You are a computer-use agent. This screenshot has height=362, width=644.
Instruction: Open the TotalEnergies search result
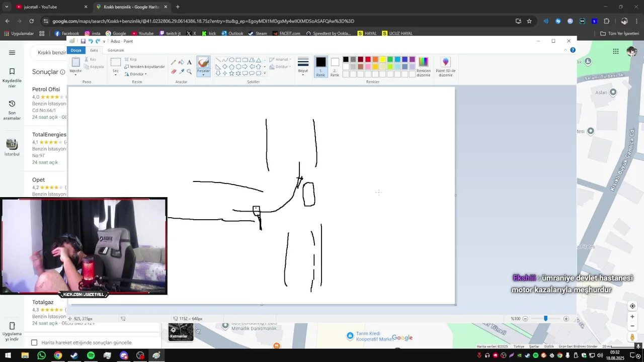coord(49,134)
